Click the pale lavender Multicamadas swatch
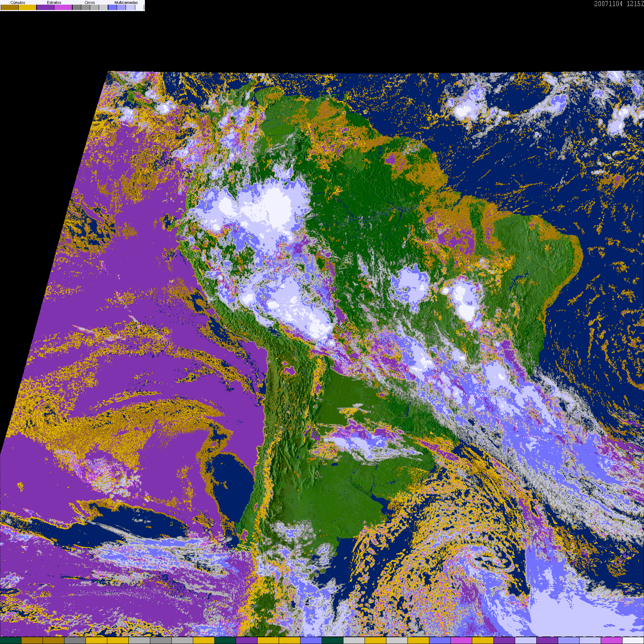The width and height of the screenshot is (644, 644). [x=130, y=7]
